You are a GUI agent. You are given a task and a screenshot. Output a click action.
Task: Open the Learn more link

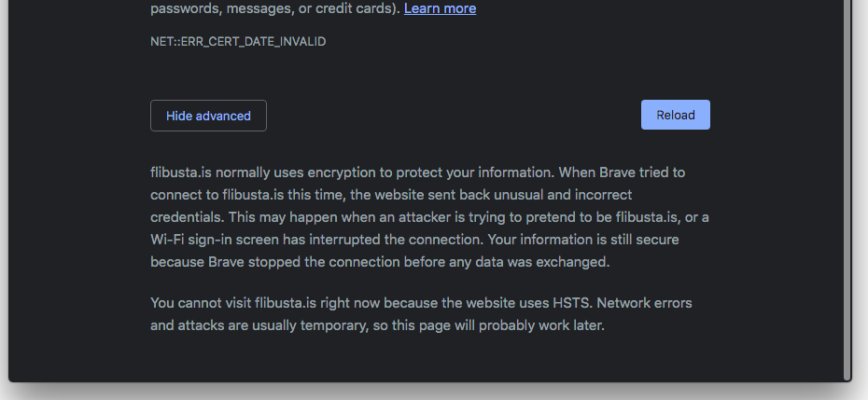point(440,8)
